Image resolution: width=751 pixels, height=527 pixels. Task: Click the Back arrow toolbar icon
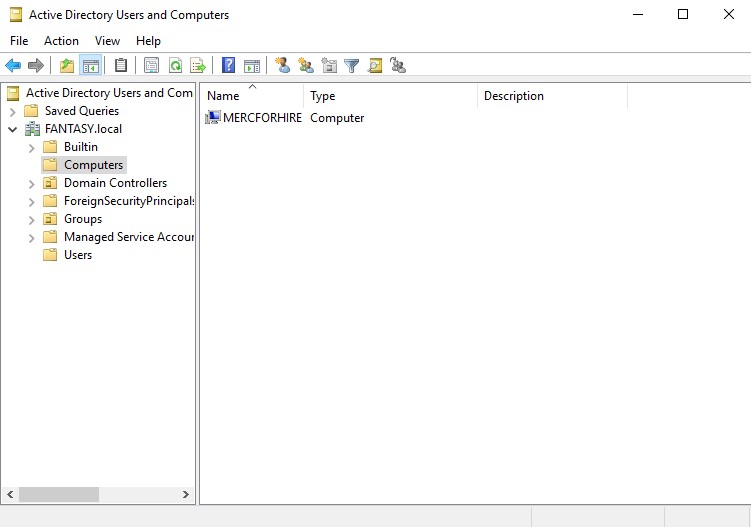[13, 66]
